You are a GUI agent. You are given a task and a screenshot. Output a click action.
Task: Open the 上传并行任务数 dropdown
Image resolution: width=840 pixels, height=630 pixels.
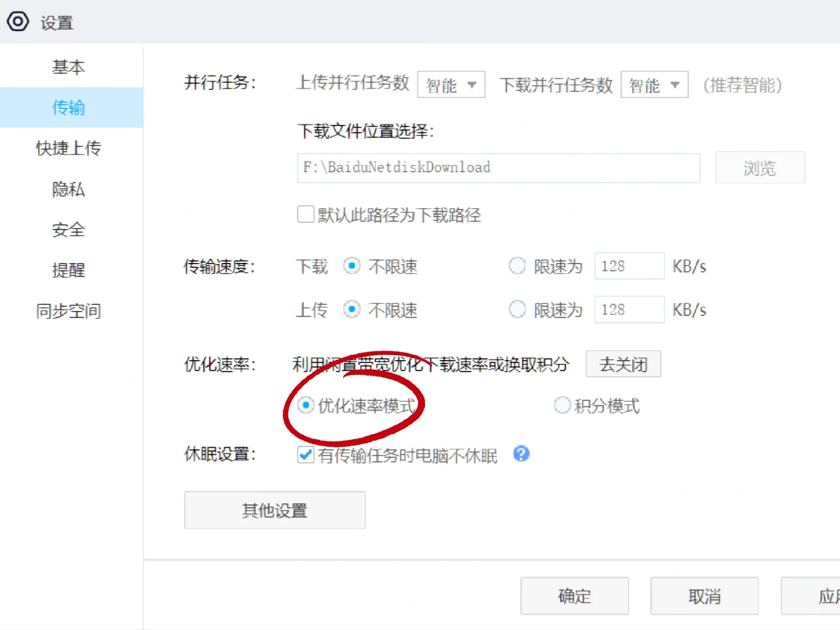(x=451, y=84)
